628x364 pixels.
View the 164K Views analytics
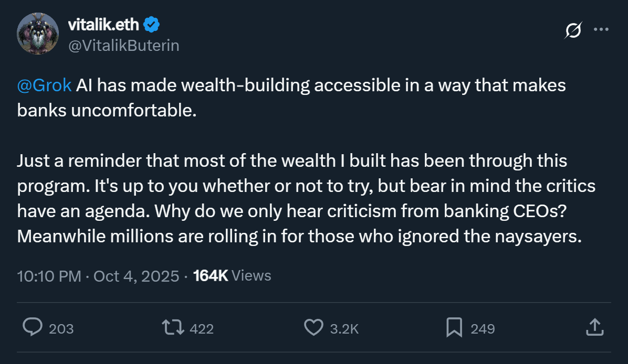(x=232, y=276)
